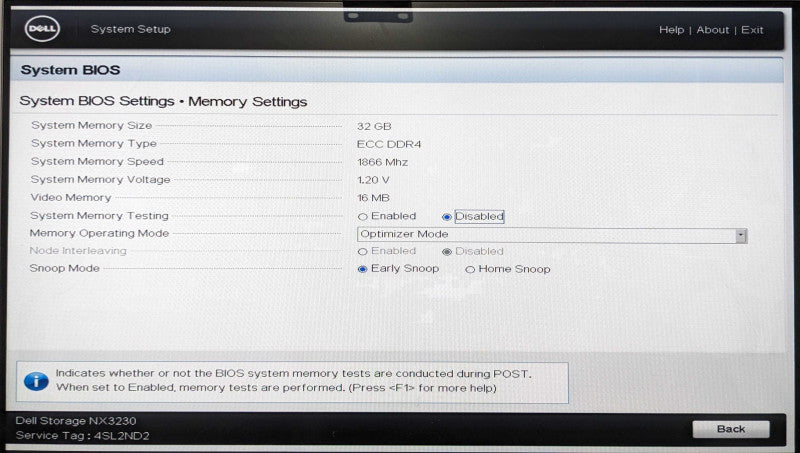Click the 16 MB value
The width and height of the screenshot is (800, 453).
point(373,198)
